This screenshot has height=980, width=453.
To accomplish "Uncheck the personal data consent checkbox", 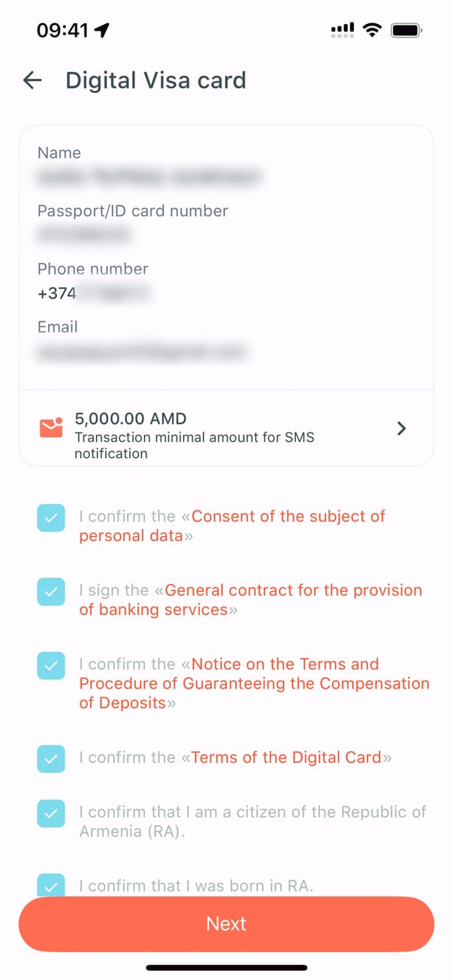I will point(51,518).
